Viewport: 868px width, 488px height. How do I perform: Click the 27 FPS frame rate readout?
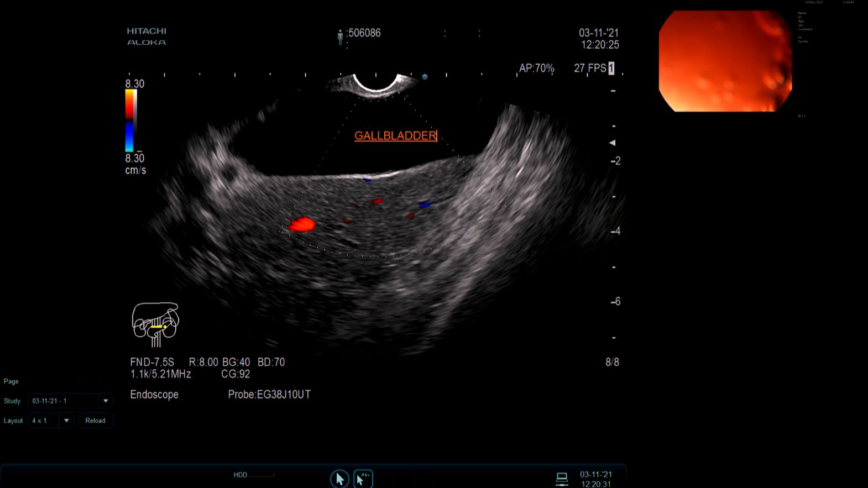[590, 68]
